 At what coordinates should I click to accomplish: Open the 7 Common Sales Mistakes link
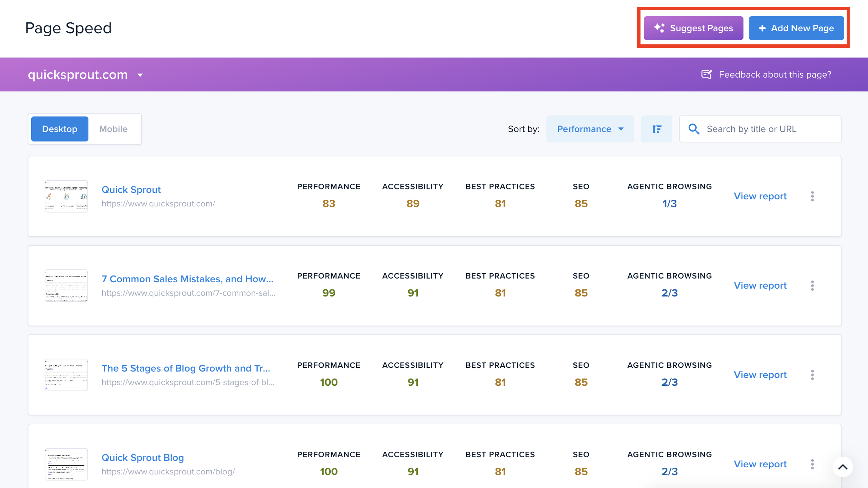(188, 279)
